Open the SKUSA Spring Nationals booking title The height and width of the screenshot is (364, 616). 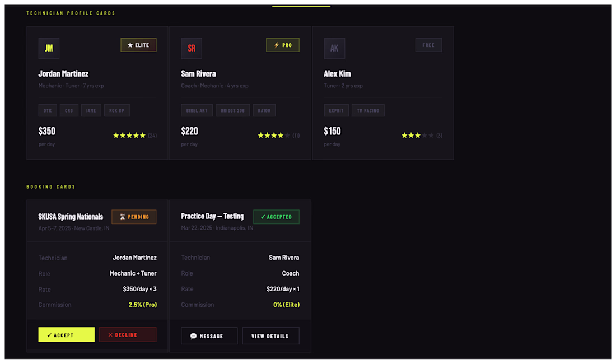[x=71, y=217]
